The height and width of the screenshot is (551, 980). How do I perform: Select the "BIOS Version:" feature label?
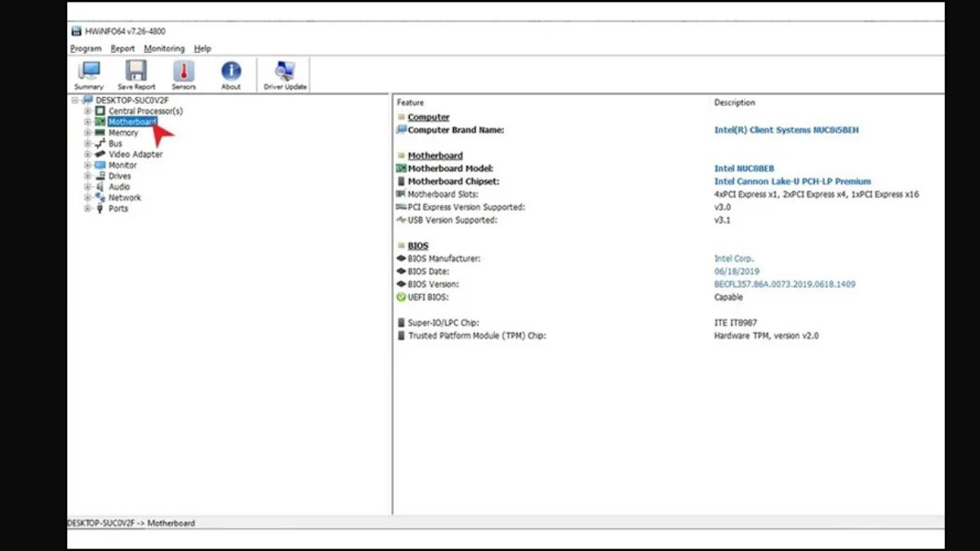coord(434,284)
